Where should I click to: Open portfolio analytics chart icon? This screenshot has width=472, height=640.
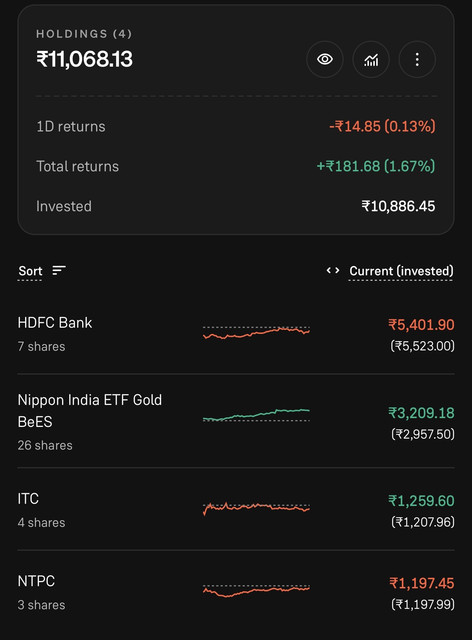point(371,60)
